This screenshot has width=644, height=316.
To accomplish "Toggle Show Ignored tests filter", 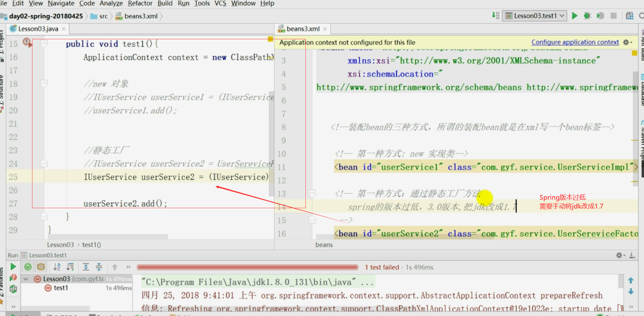I will (x=41, y=267).
